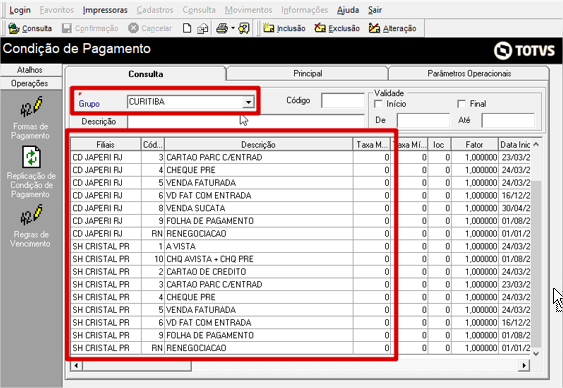Viewport: 563px width, 388px height.
Task: Click the Exclusão toolbar button
Action: pos(337,28)
